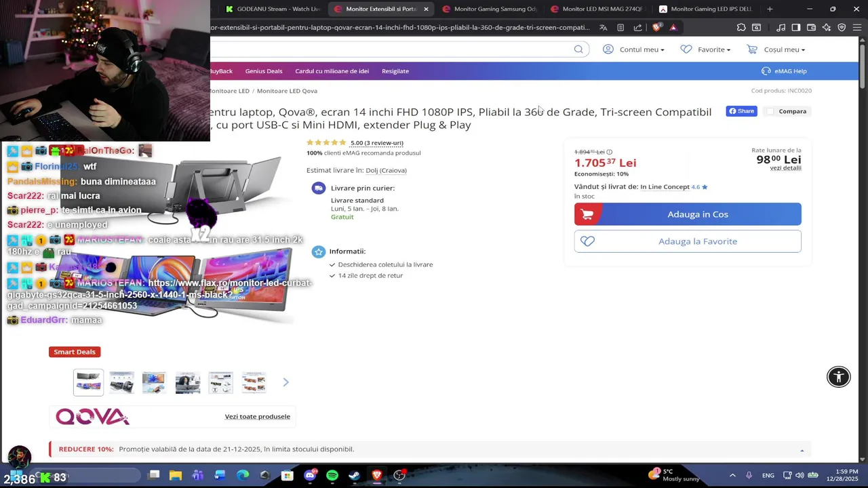Click the OBS icon in the taskbar

399,475
